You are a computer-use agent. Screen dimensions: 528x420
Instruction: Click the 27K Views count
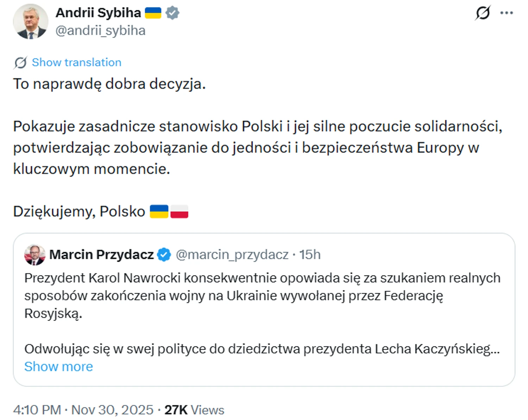194,410
